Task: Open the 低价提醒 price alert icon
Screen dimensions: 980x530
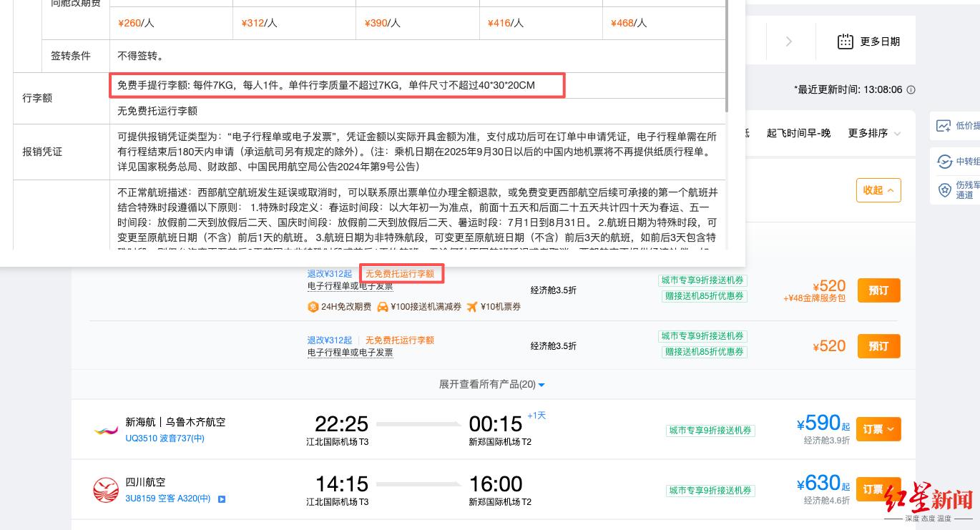Action: 944,126
